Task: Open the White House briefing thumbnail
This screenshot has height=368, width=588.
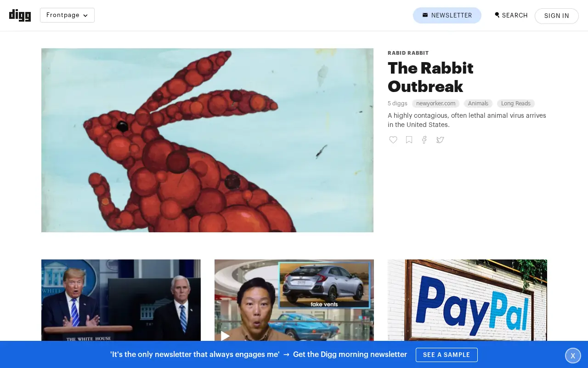Action: pos(121,300)
